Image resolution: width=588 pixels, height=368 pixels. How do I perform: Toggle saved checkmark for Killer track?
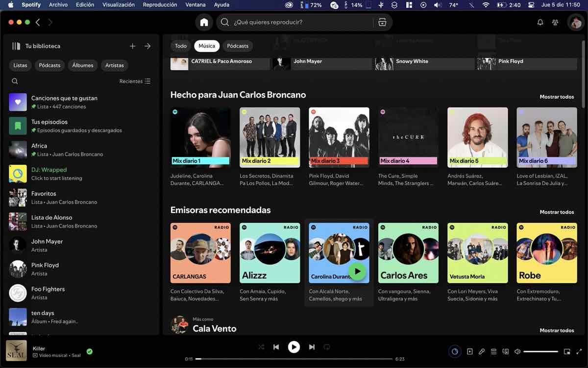pyautogui.click(x=89, y=351)
